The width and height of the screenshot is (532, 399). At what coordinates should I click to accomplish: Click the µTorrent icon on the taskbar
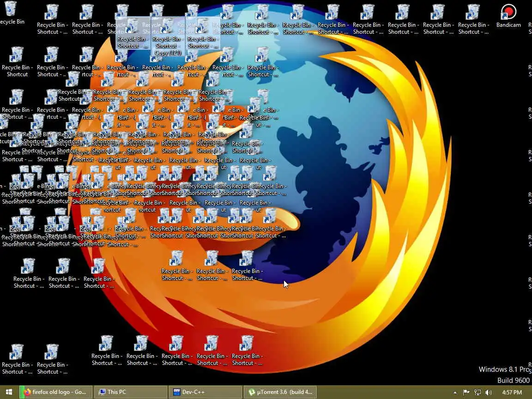point(251,392)
